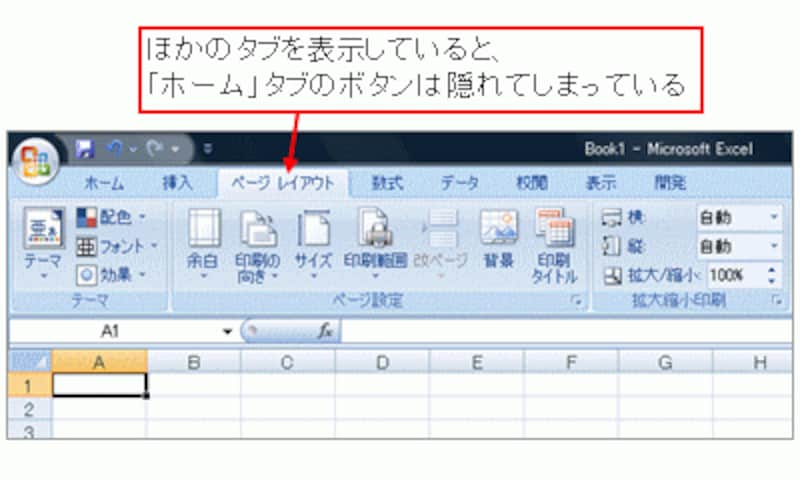Decrease scale with the down spinner arrow
Screen dimensions: 800x480
(x=772, y=281)
